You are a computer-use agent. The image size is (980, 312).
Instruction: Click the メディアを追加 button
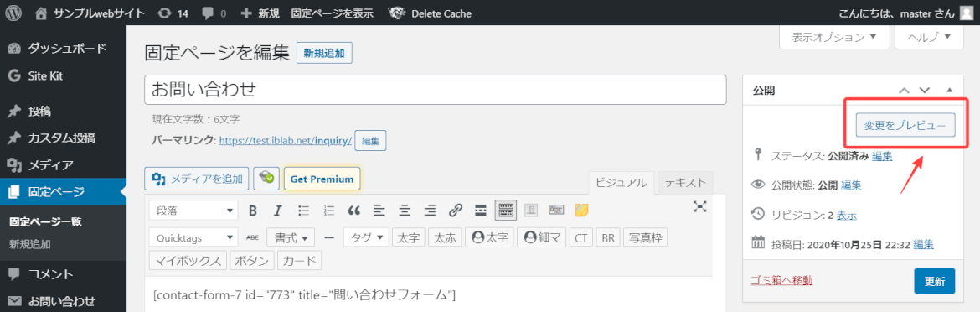click(197, 178)
